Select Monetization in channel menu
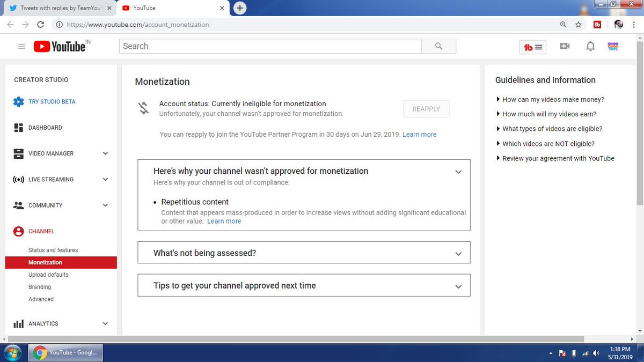Image resolution: width=644 pixels, height=362 pixels. pyautogui.click(x=61, y=262)
